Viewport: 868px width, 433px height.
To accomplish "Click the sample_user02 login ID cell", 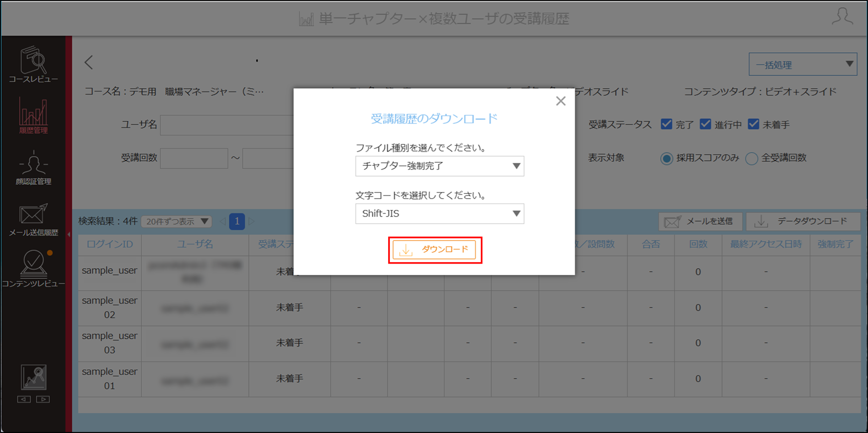I will (109, 308).
